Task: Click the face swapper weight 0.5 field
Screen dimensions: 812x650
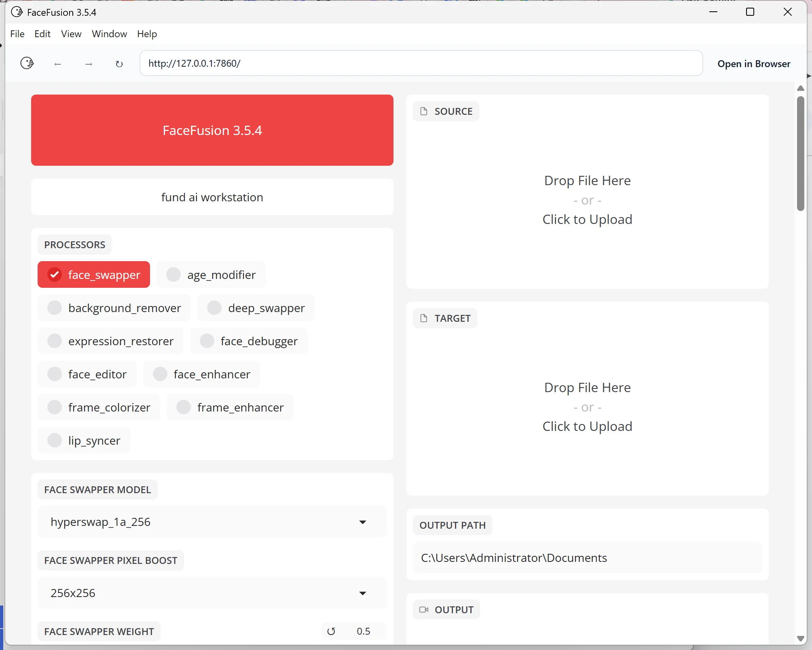Action: coord(364,631)
